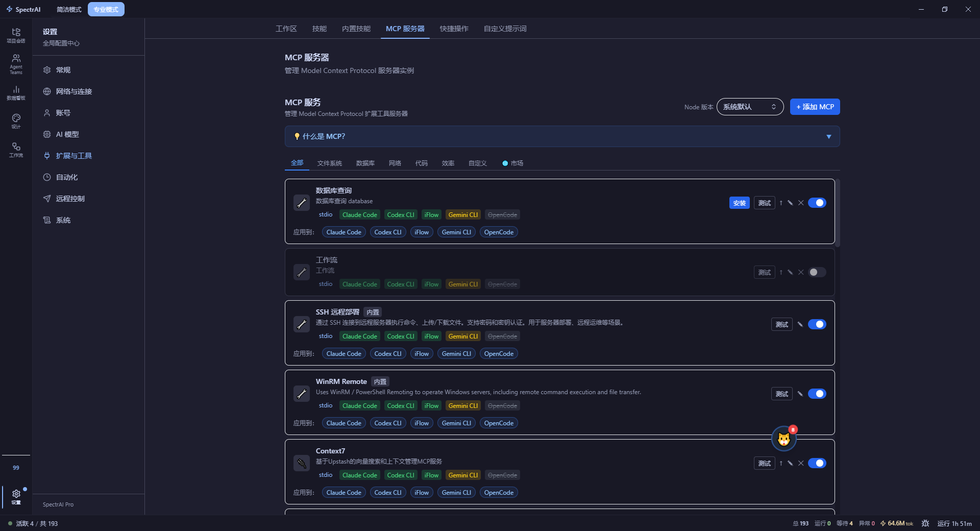
Task: Disable the 数据库查询 server switch
Action: 817,203
